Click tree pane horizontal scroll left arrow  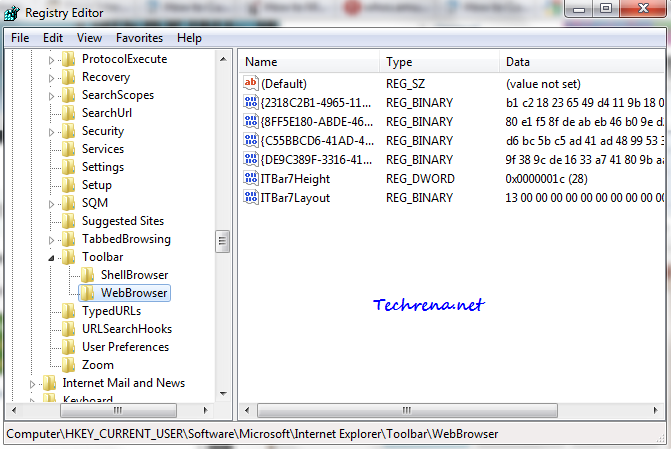click(14, 410)
